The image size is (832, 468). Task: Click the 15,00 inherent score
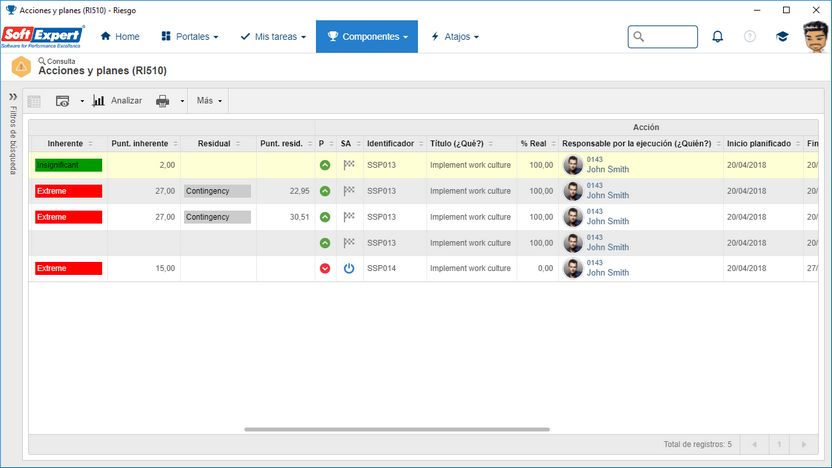click(165, 268)
